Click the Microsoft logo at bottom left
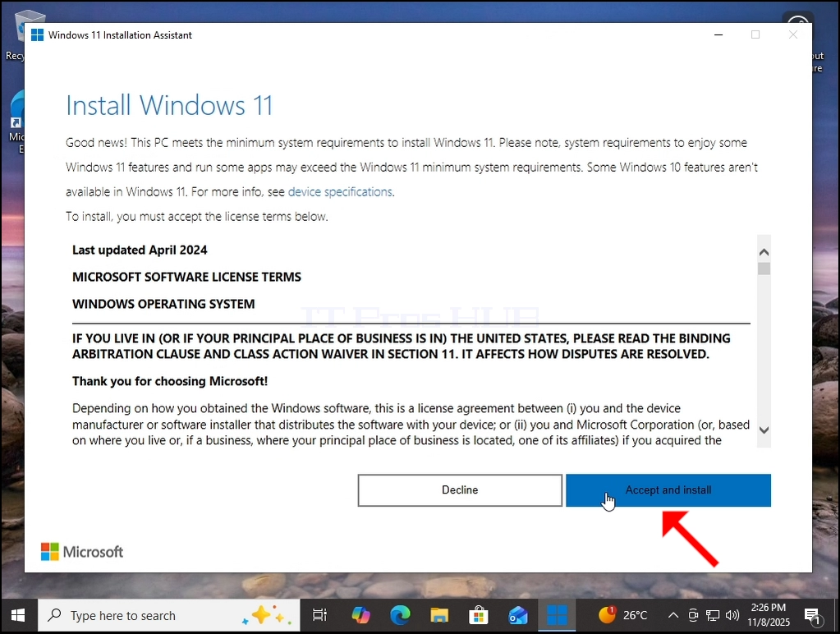 [x=82, y=552]
